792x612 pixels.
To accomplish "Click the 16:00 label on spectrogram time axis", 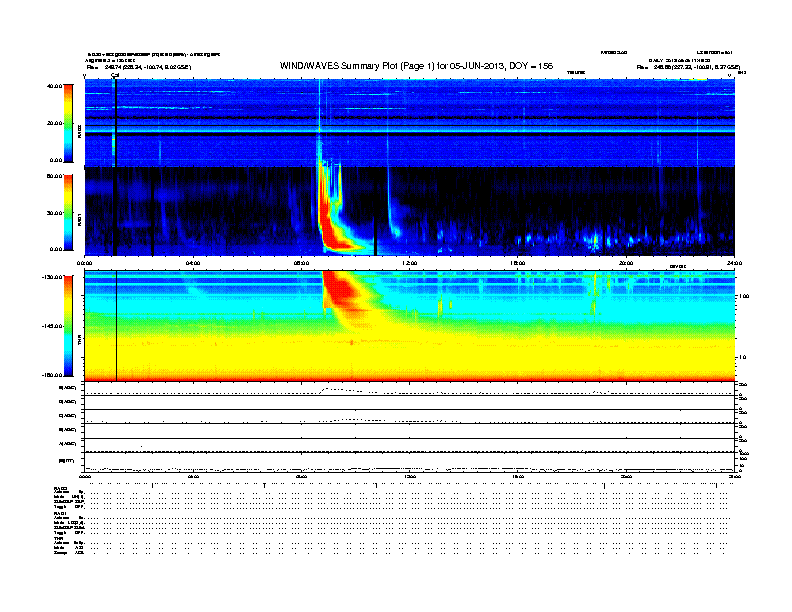I will click(518, 263).
